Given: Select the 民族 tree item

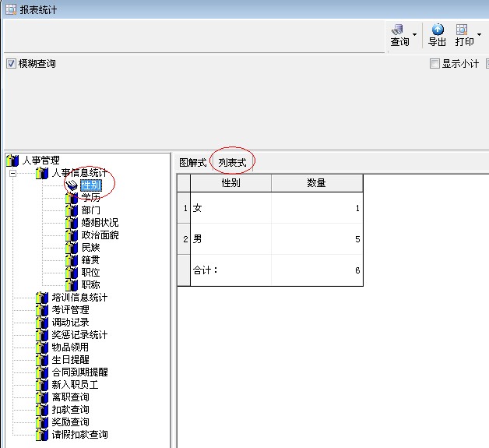Looking at the screenshot, I should point(91,248).
